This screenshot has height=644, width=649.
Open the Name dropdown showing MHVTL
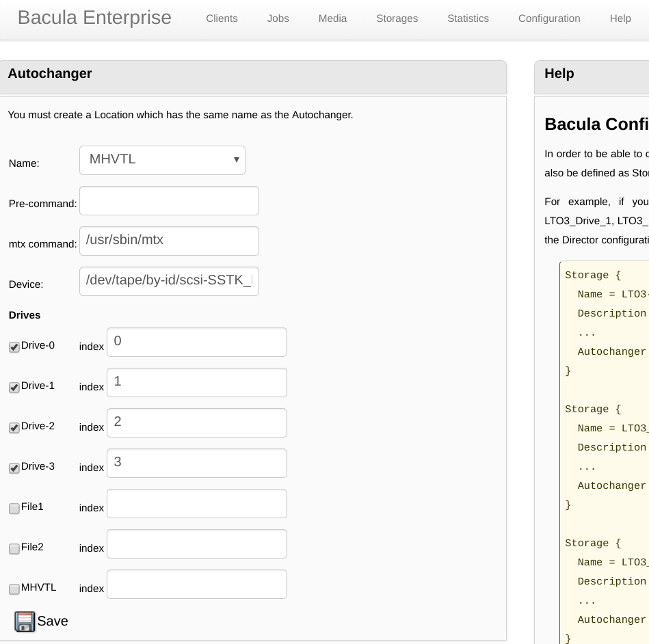(x=162, y=160)
